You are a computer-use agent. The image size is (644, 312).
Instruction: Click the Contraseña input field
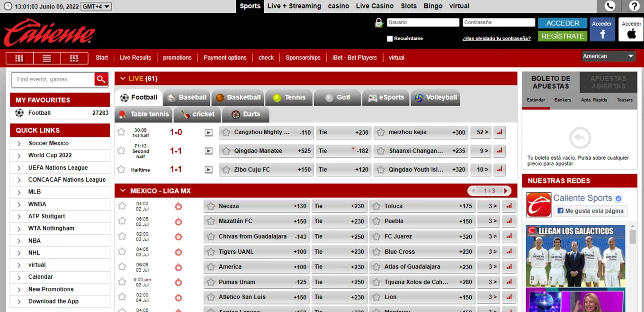pos(499,22)
